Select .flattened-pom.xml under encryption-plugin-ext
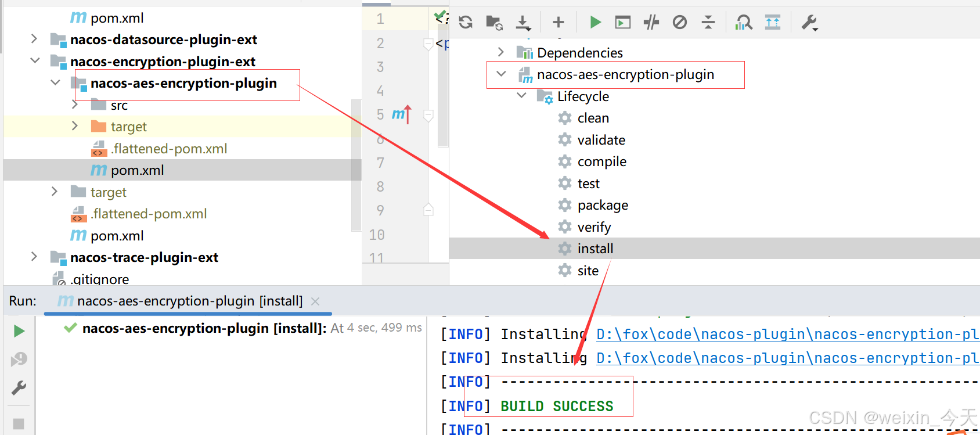Image resolution: width=980 pixels, height=435 pixels. [149, 214]
